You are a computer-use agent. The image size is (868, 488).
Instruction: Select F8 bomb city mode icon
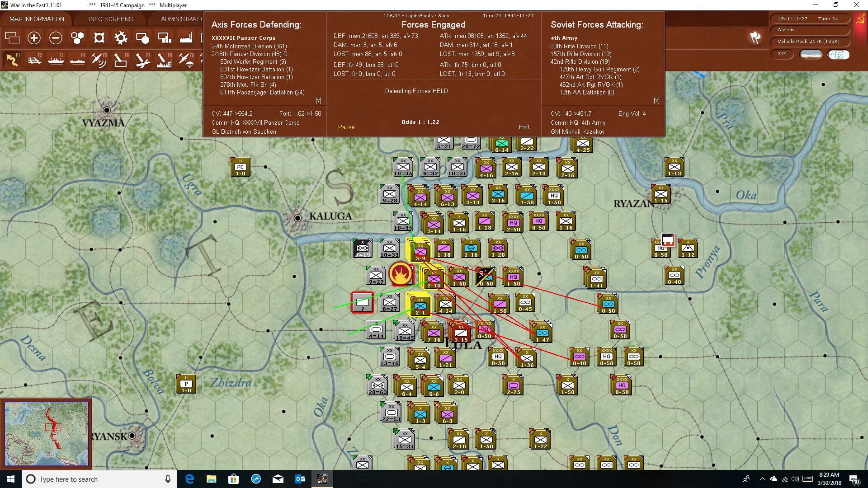[164, 60]
